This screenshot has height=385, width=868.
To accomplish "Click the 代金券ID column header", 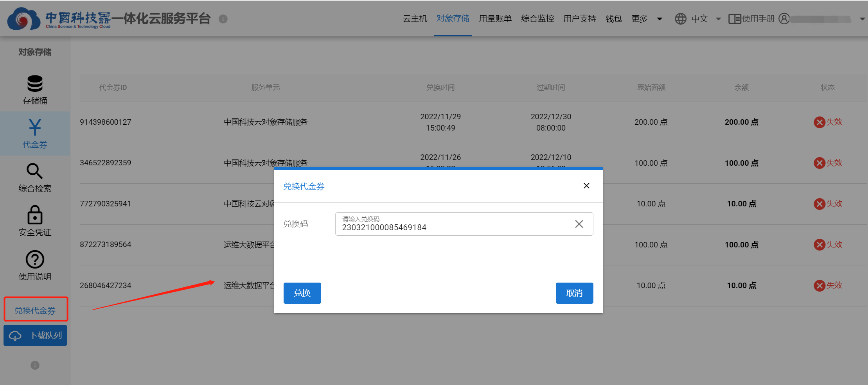I will [113, 88].
